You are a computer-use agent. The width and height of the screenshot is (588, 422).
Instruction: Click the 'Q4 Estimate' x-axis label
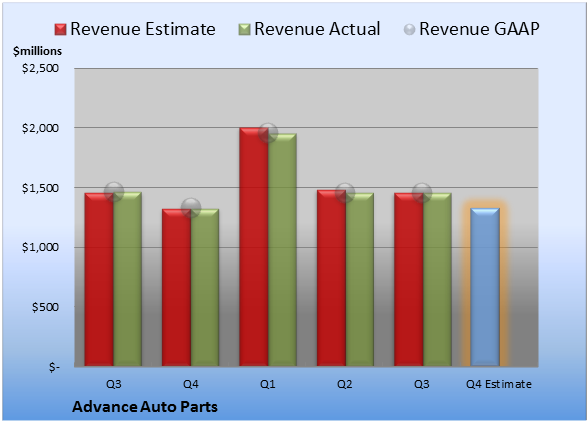pyautogui.click(x=499, y=384)
